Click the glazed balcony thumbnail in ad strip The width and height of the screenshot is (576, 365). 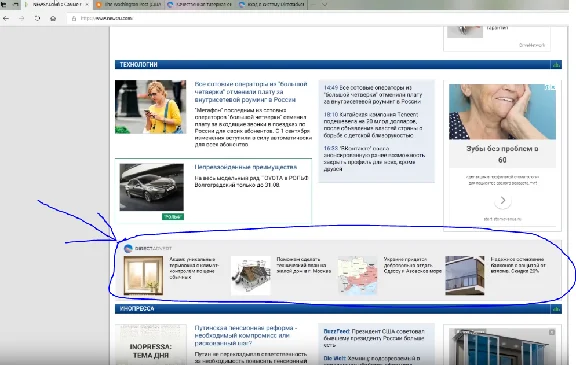[x=465, y=275]
